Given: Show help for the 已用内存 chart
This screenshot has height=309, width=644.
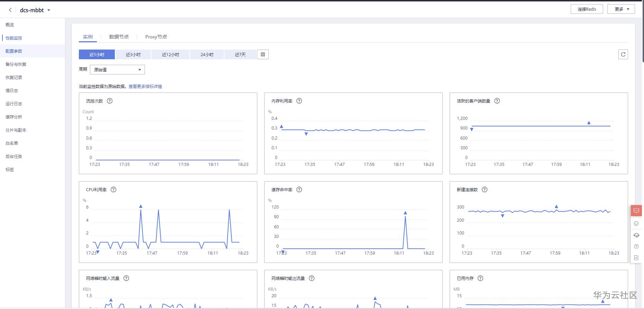Looking at the screenshot, I should 480,278.
